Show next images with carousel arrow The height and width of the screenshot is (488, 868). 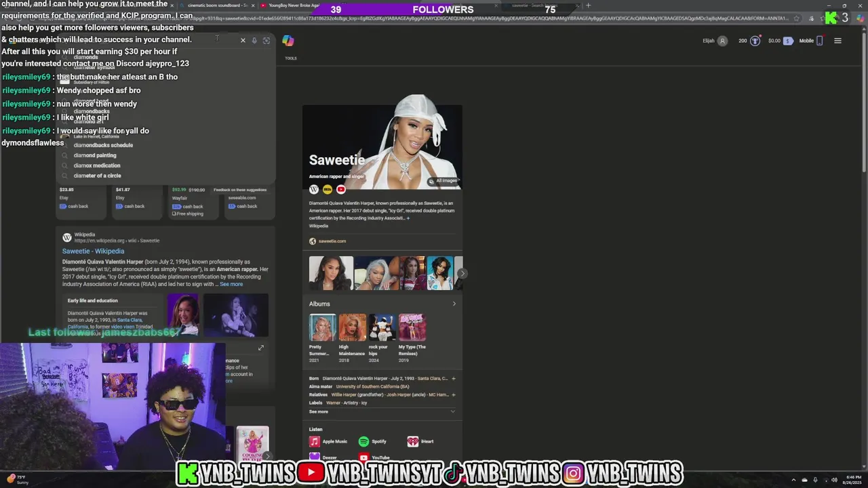click(462, 273)
